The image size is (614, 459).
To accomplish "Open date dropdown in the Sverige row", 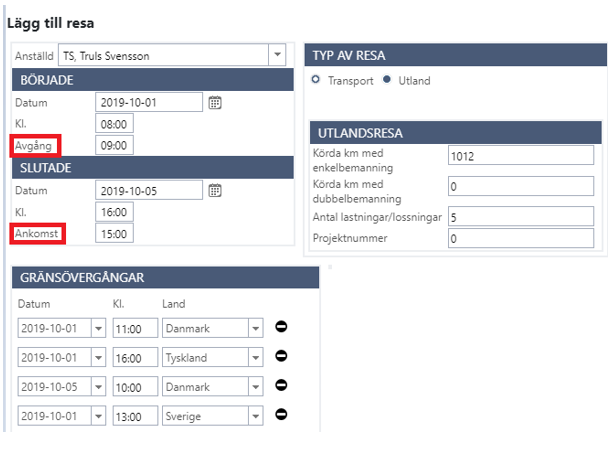I will pos(98,414).
